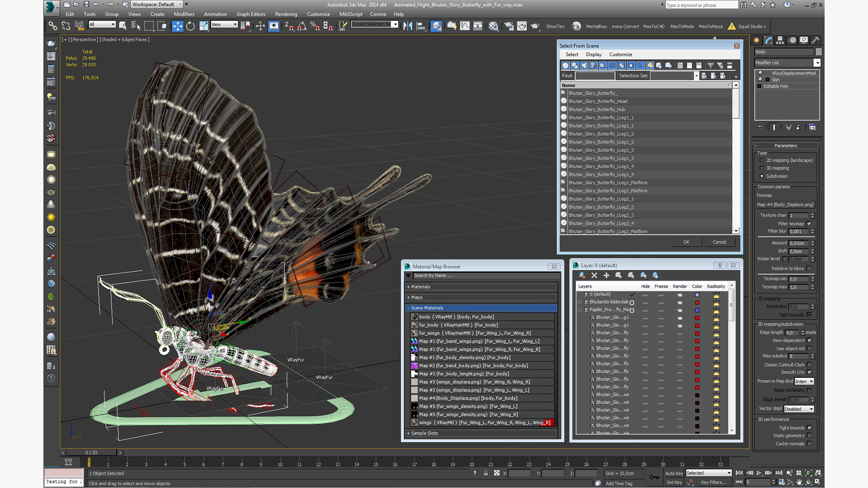Enable Static geometry checkbox
The height and width of the screenshot is (488, 868).
coord(809,436)
